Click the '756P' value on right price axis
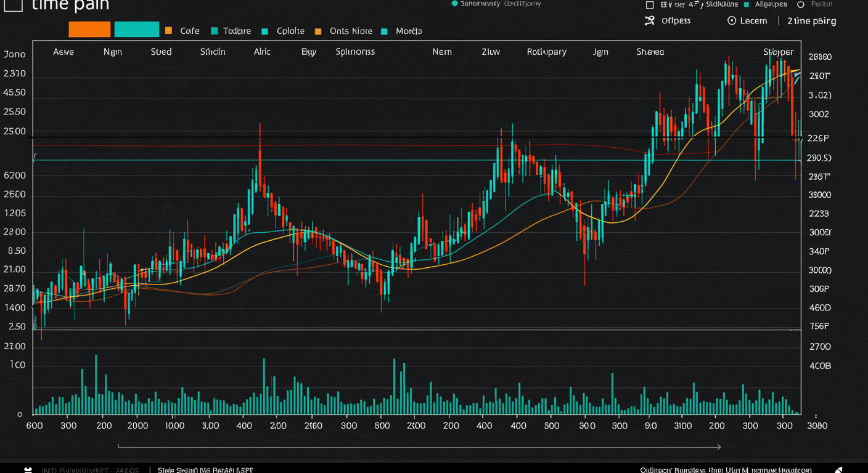This screenshot has height=473, width=868. coord(819,326)
